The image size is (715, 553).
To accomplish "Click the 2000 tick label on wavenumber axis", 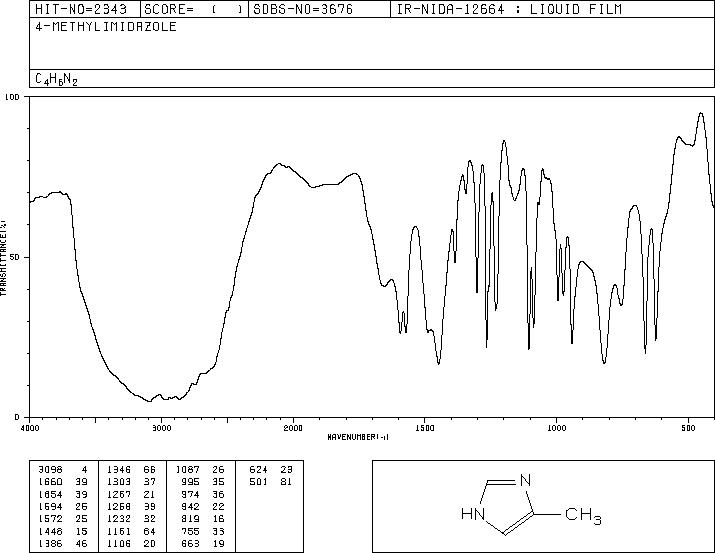I will [x=293, y=428].
